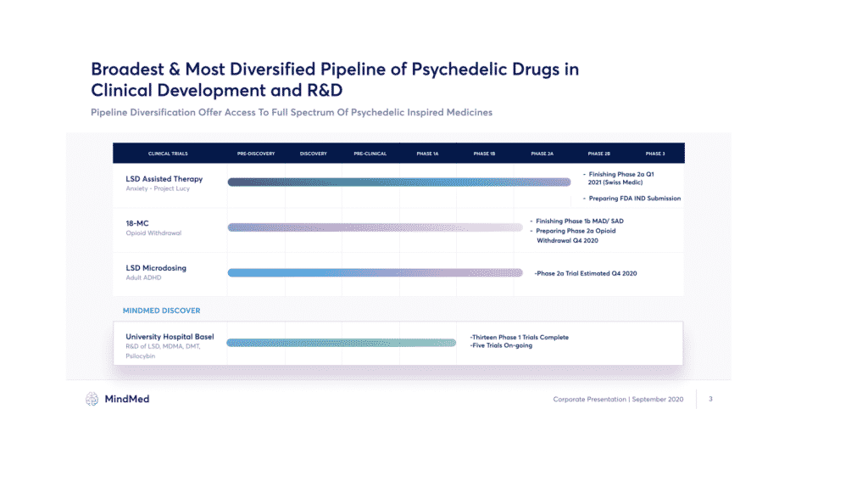Select the 18-MC Opioid Withdrawal row label

pos(153,227)
